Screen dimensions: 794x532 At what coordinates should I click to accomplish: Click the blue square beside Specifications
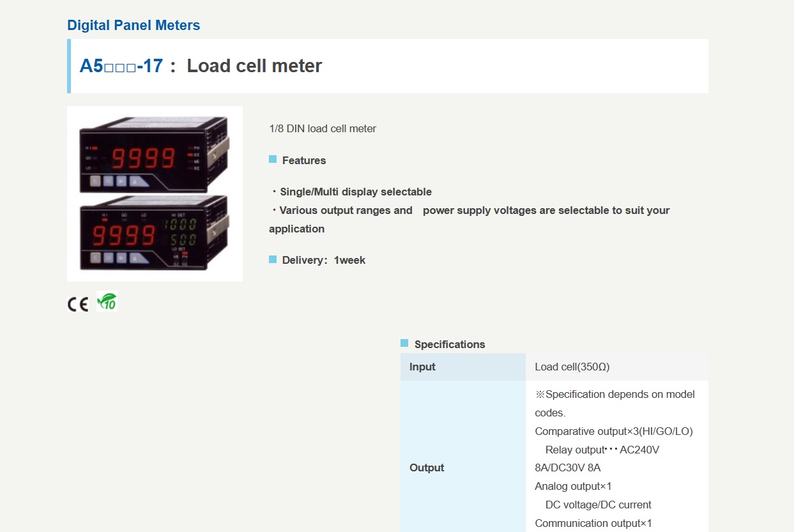coord(404,343)
